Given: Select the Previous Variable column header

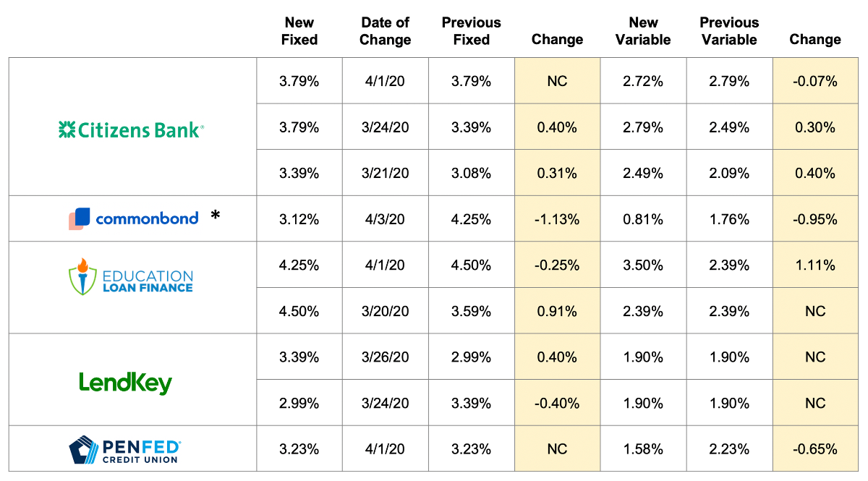Looking at the screenshot, I should (729, 31).
